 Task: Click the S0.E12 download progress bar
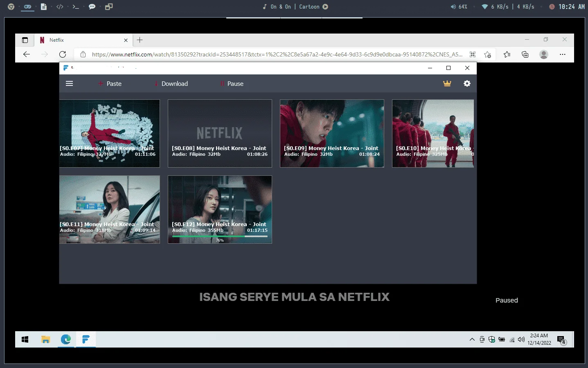click(220, 236)
